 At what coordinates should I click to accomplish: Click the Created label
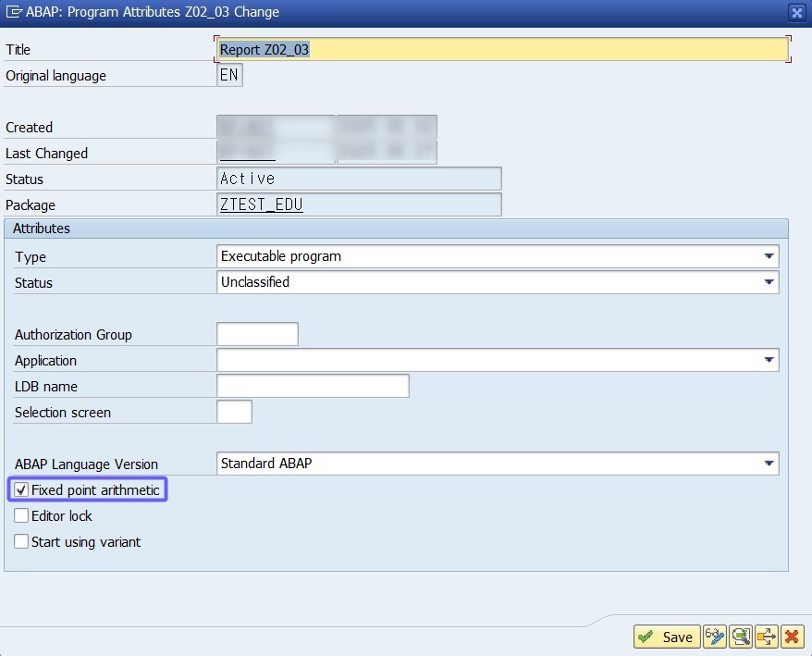[29, 128]
